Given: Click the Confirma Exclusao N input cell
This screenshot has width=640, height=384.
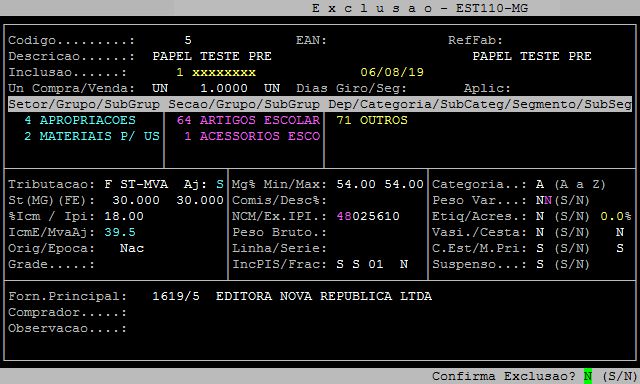Looking at the screenshot, I should coord(588,376).
